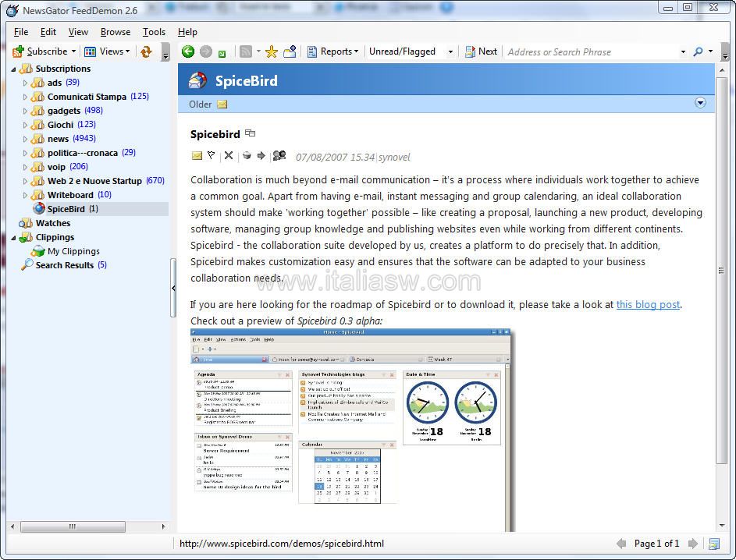The image size is (736, 560).
Task: Click the add clipping folder icon
Action: click(290, 51)
